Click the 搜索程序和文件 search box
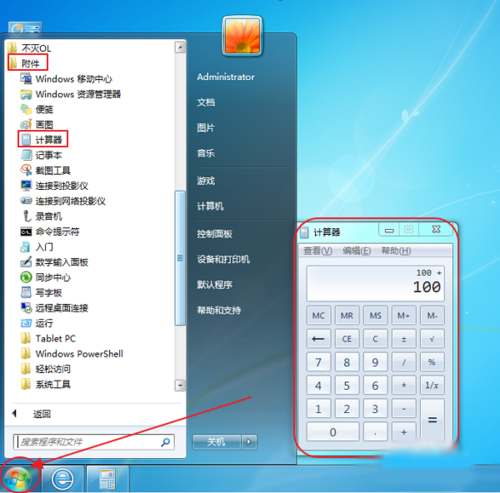 click(x=94, y=442)
